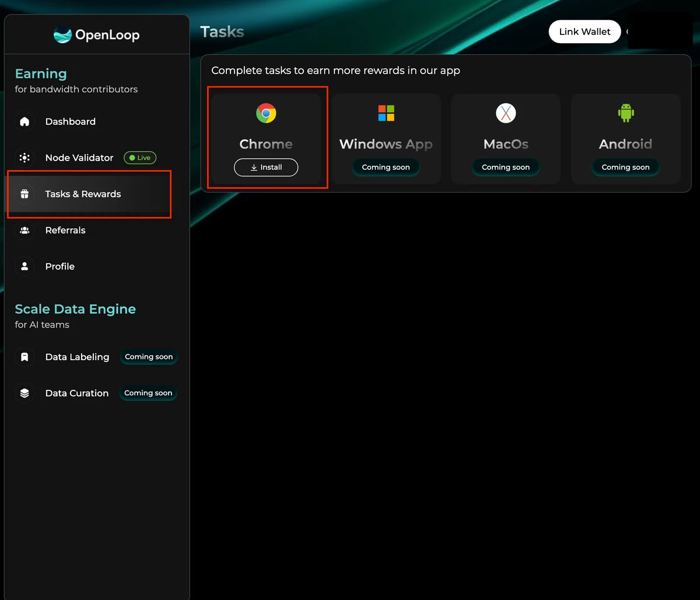The width and height of the screenshot is (700, 600).
Task: Click 'Complete tasks to earn more rewards' text
Action: pyautogui.click(x=335, y=70)
